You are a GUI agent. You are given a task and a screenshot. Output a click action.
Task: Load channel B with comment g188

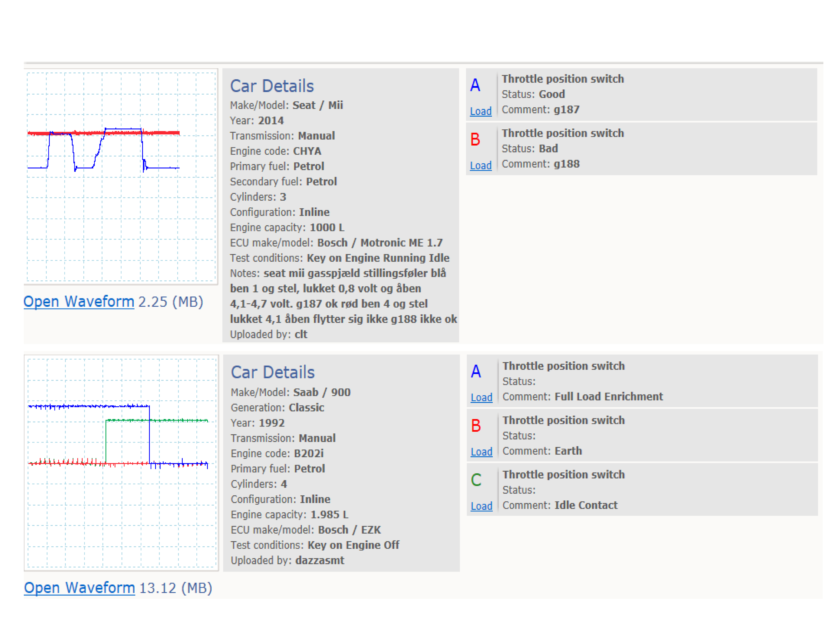pos(481,166)
